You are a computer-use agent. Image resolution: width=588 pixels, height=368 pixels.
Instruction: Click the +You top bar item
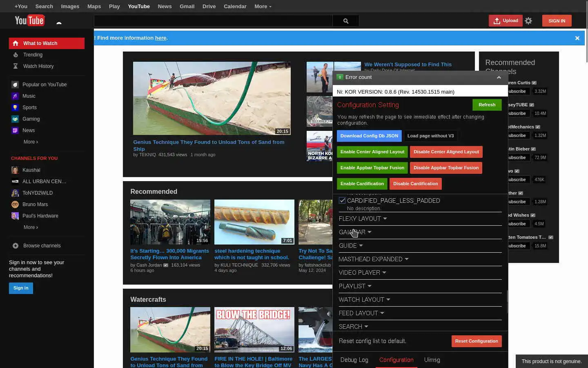click(21, 7)
